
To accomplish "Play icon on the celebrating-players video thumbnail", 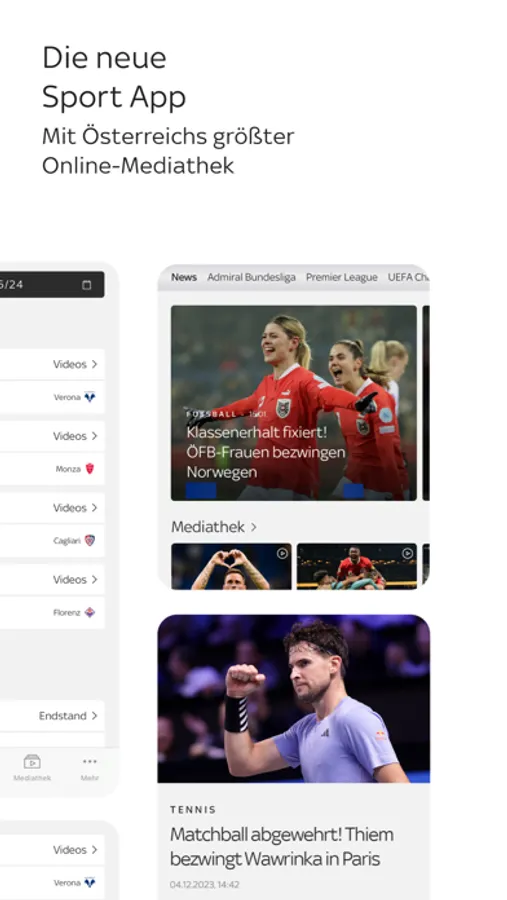I will point(407,553).
